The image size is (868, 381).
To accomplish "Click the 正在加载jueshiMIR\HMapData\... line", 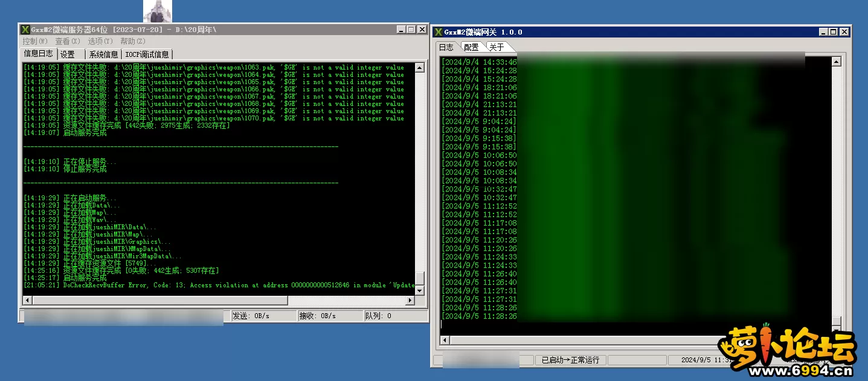I will point(97,249).
